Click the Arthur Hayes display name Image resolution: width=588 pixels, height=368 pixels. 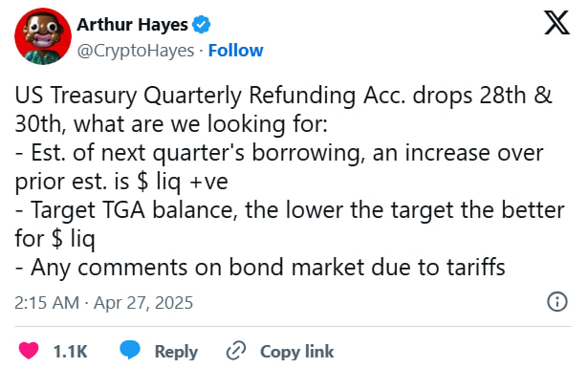(x=132, y=25)
